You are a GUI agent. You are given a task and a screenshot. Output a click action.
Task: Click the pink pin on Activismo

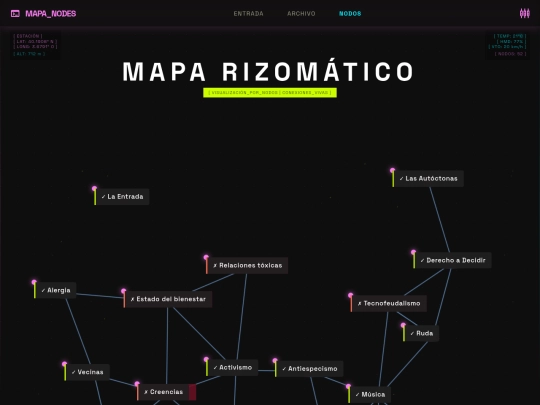(x=206, y=360)
